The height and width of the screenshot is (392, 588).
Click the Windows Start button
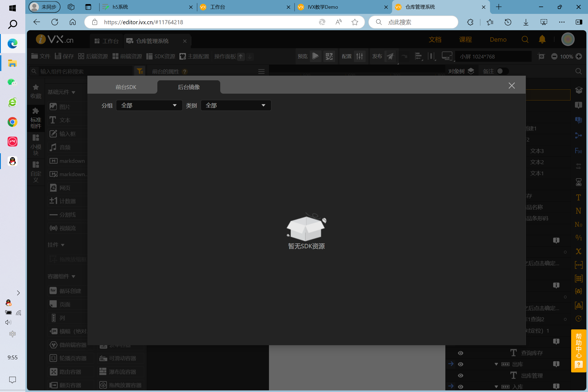click(x=12, y=8)
